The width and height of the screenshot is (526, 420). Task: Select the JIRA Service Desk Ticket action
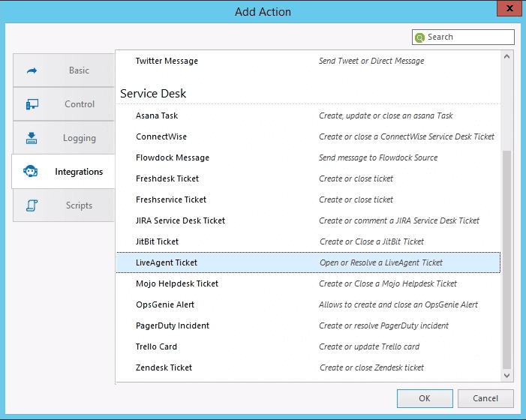click(x=180, y=220)
